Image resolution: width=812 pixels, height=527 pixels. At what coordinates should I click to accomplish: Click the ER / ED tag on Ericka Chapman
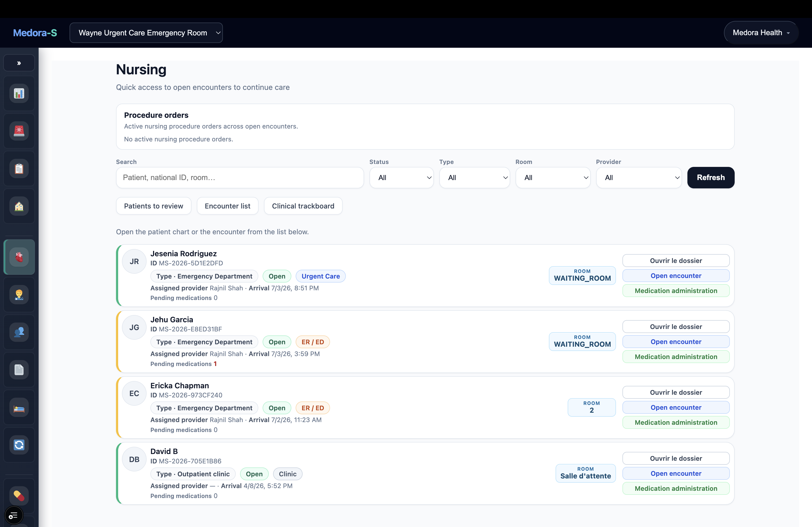[x=313, y=408]
